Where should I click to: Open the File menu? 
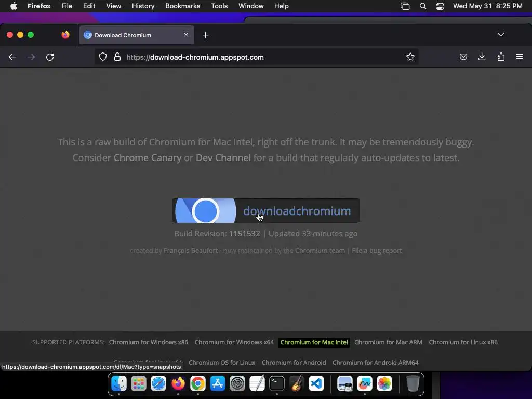[67, 6]
